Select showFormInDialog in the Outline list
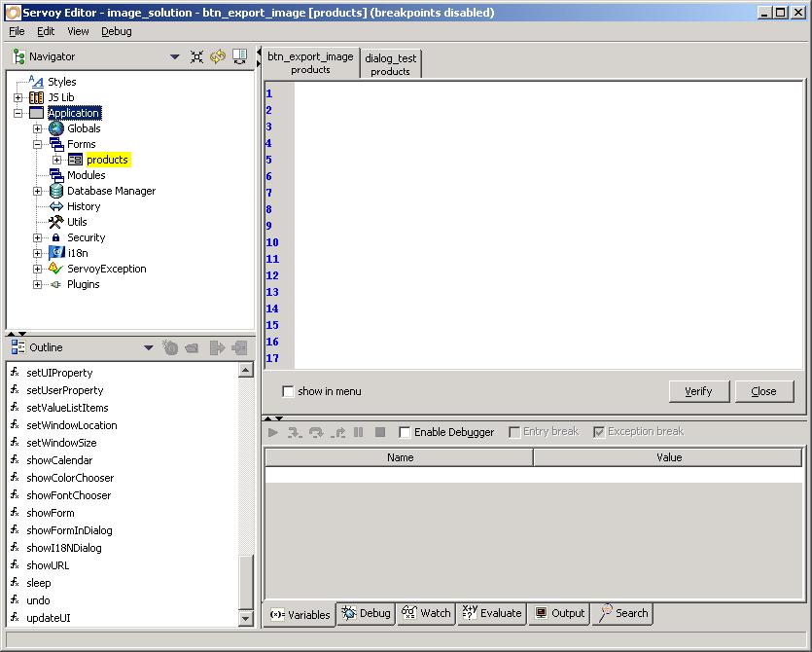 point(69,530)
